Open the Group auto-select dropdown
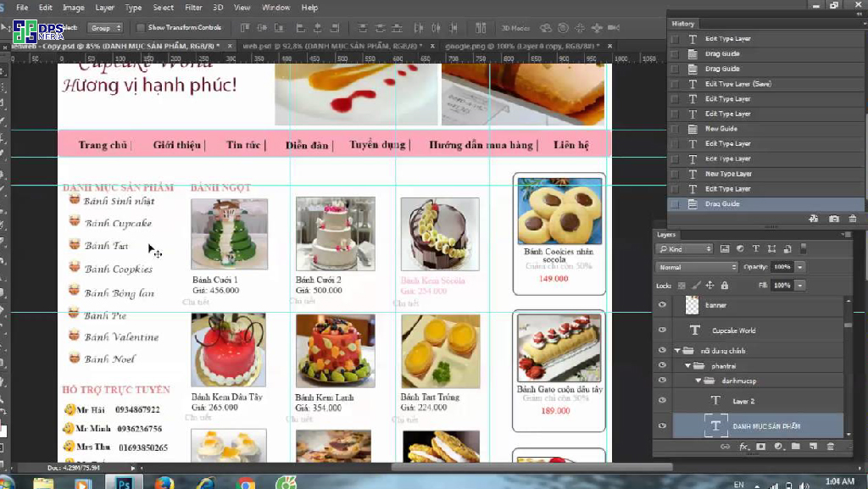 106,28
